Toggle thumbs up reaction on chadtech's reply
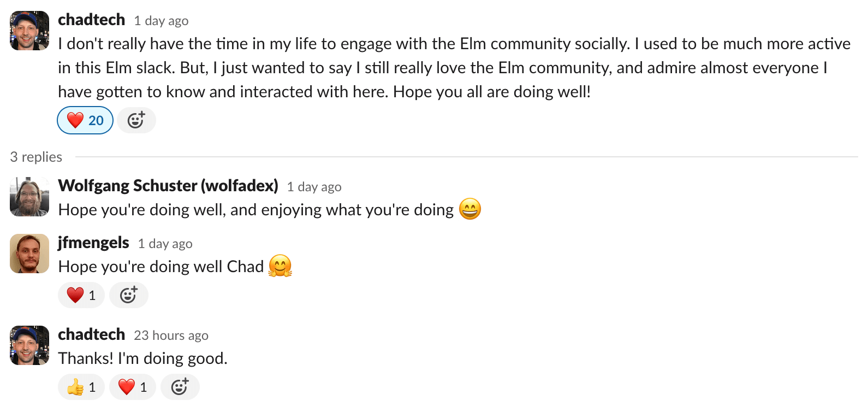The image size is (868, 412). (81, 387)
